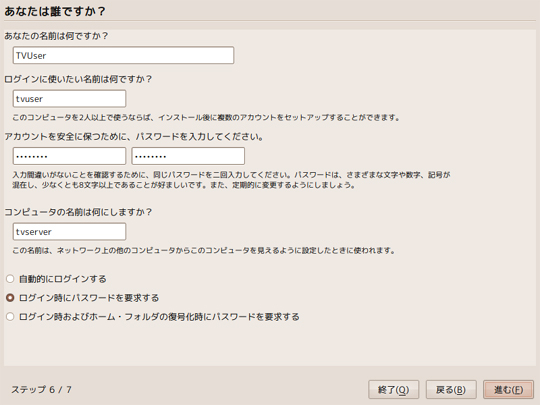Proceed using the 進む(F) button

pyautogui.click(x=508, y=390)
